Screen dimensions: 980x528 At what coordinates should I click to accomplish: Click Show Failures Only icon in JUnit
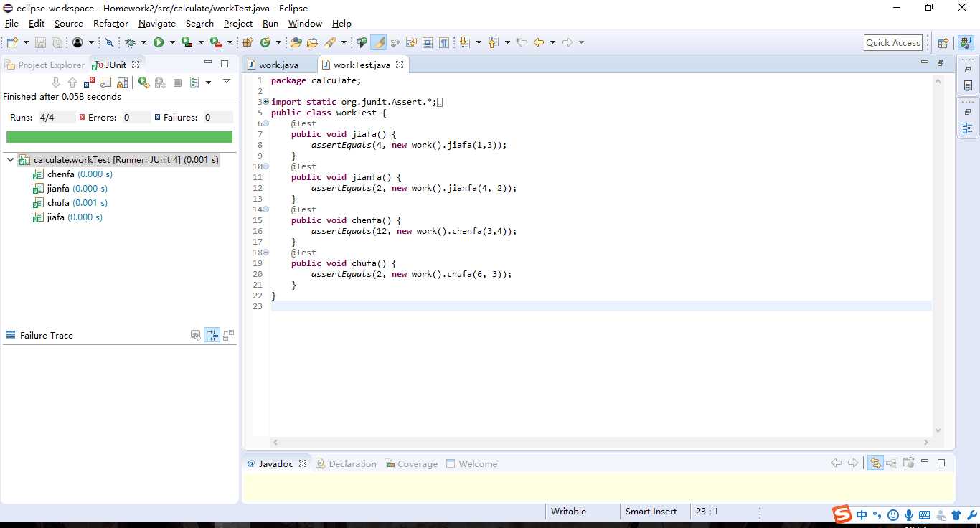click(89, 82)
